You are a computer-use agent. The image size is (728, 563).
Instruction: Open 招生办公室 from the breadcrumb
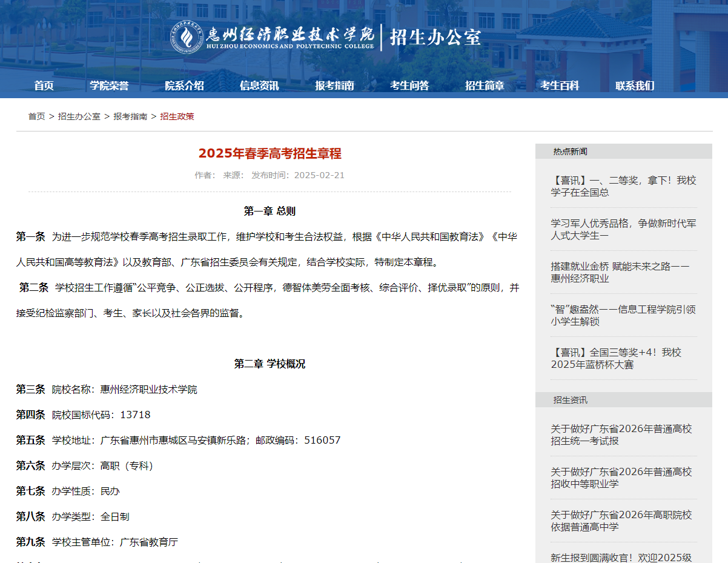pyautogui.click(x=78, y=116)
